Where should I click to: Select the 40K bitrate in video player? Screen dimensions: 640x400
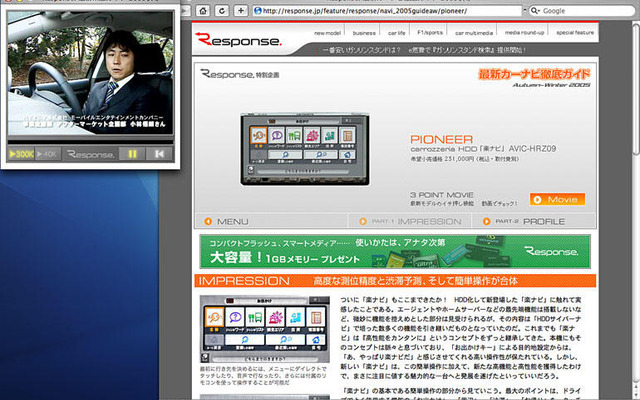click(48, 154)
